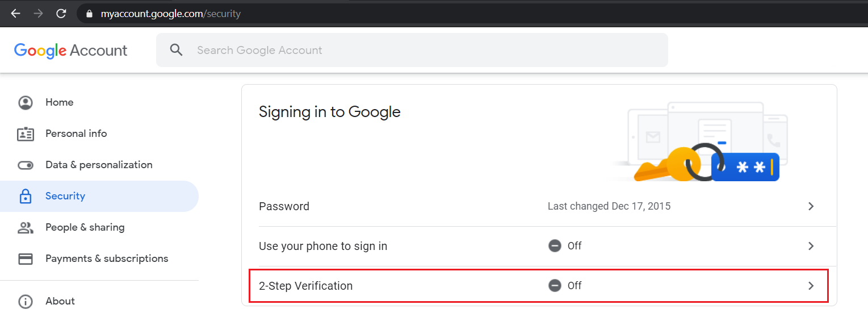868x321 pixels.
Task: Click the Payments credit card icon
Action: tap(26, 259)
